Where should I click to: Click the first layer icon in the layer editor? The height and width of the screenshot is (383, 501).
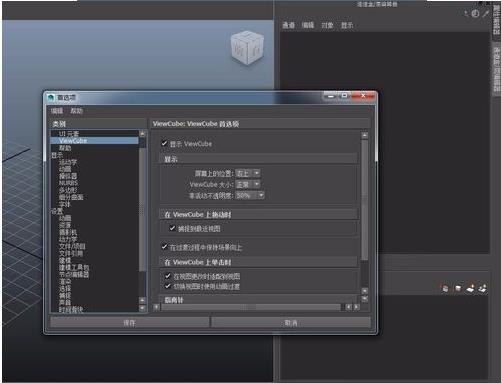pyautogui.click(x=445, y=288)
